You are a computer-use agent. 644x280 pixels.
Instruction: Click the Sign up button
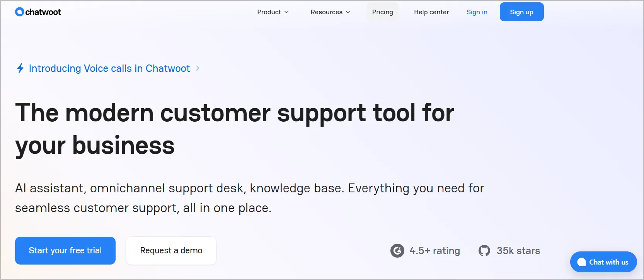pyautogui.click(x=521, y=12)
